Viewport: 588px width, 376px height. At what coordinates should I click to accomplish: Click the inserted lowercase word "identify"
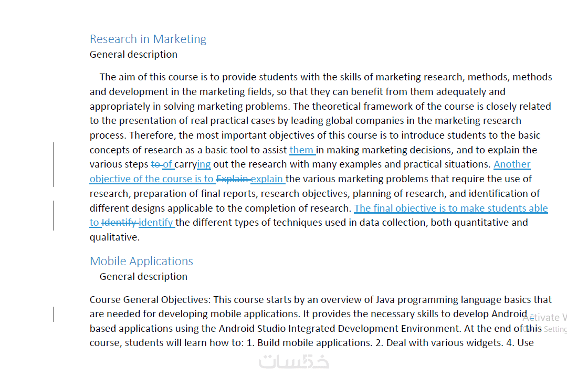click(156, 222)
